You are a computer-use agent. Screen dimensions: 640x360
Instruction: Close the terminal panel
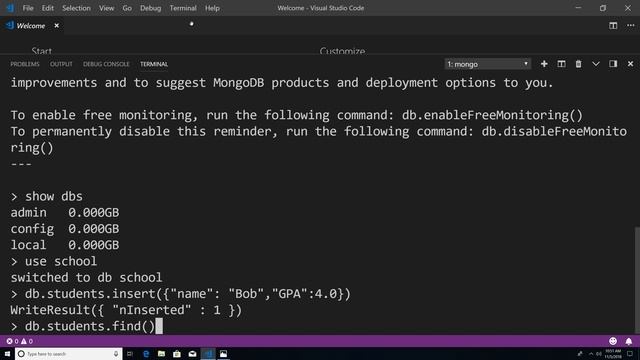pyautogui.click(x=630, y=64)
